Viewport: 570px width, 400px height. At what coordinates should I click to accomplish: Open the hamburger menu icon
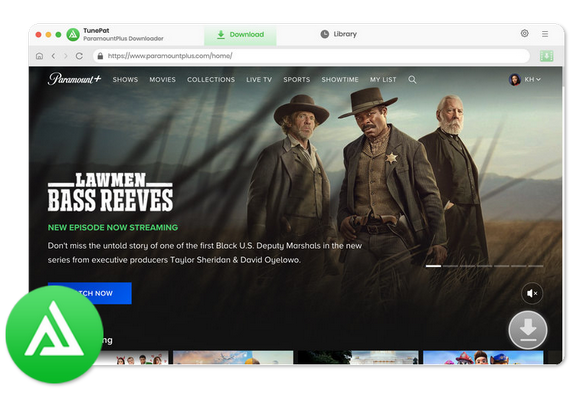[x=545, y=34]
